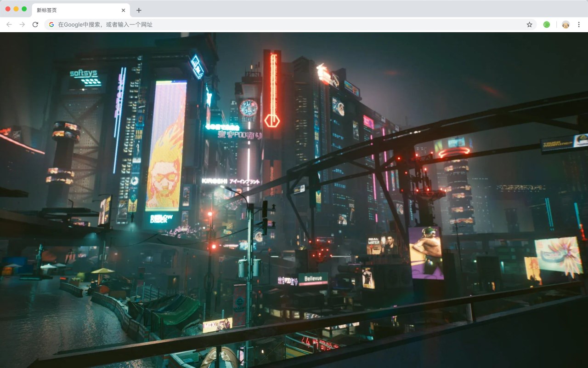
Task: Maximize the window with green button
Action: pyautogui.click(x=24, y=9)
